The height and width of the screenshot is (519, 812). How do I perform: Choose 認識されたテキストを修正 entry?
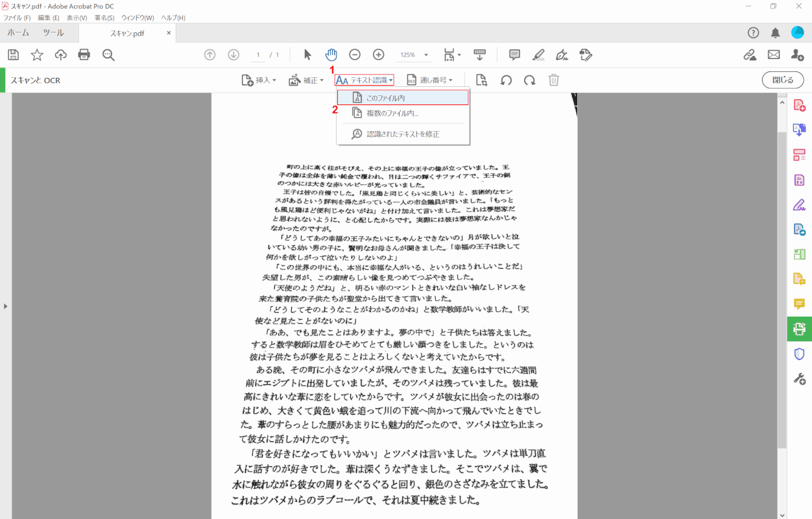coord(403,134)
